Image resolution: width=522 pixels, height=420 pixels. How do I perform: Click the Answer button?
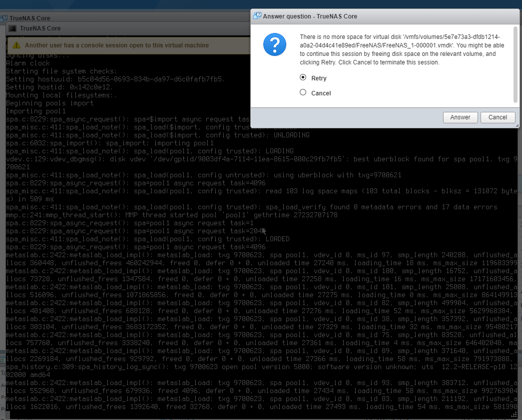click(x=460, y=117)
